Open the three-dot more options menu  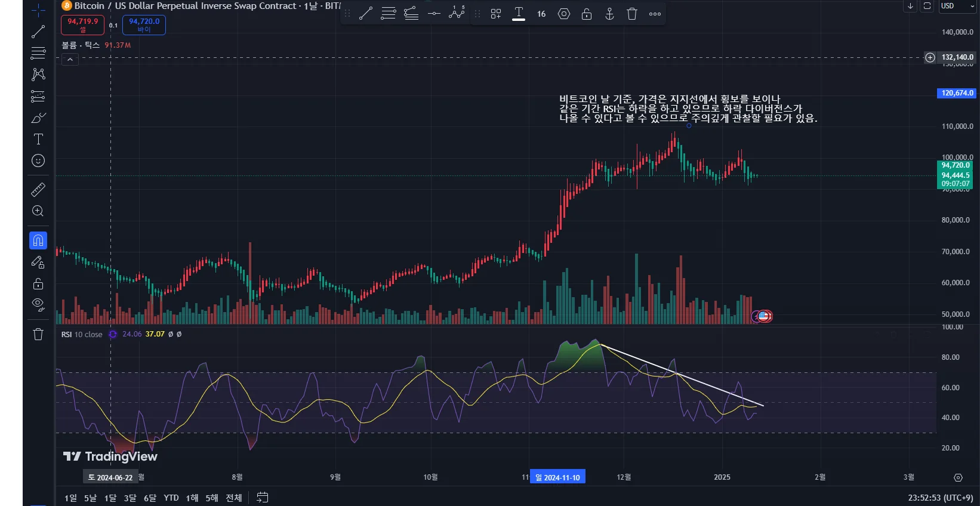pos(655,14)
